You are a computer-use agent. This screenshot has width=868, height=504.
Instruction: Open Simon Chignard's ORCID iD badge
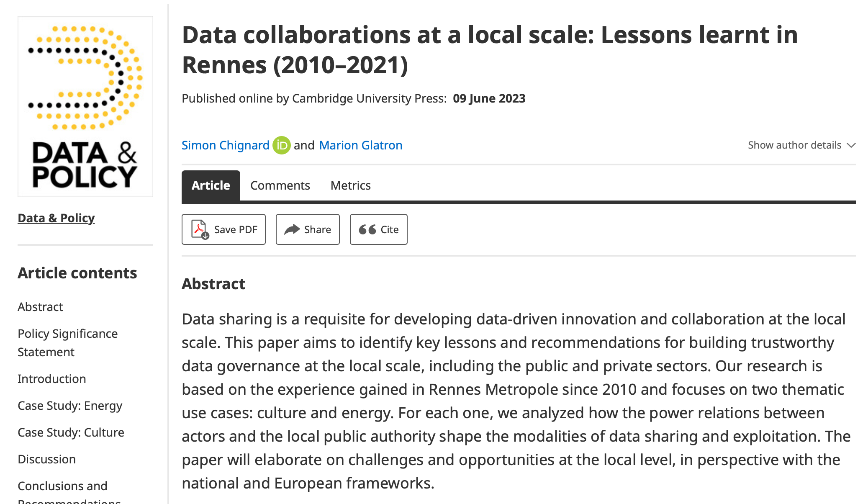tap(281, 145)
